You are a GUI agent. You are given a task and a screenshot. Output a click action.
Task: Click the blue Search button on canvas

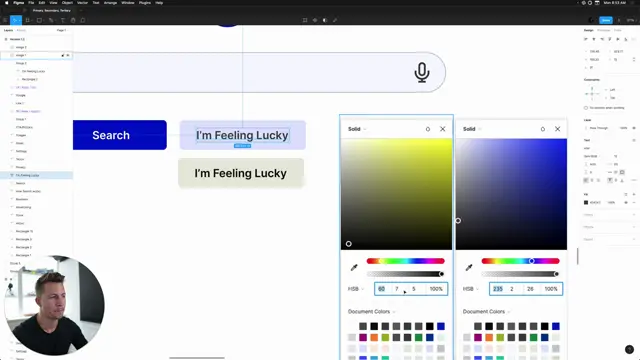click(x=120, y=135)
